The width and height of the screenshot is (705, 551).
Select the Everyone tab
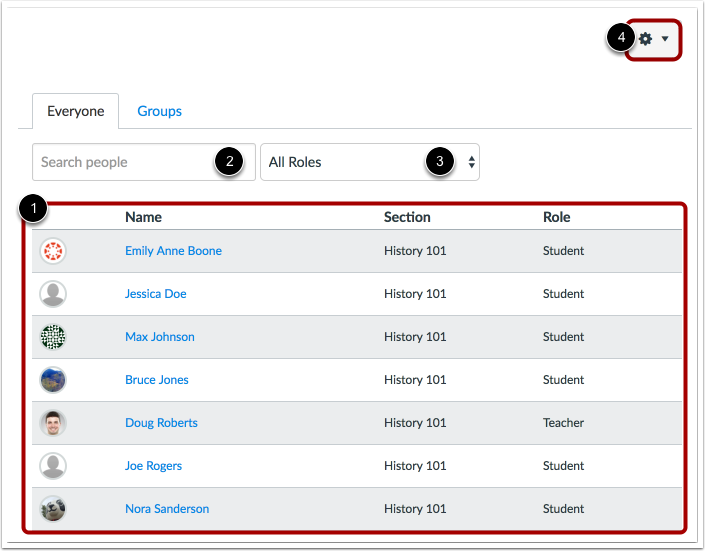(x=76, y=111)
